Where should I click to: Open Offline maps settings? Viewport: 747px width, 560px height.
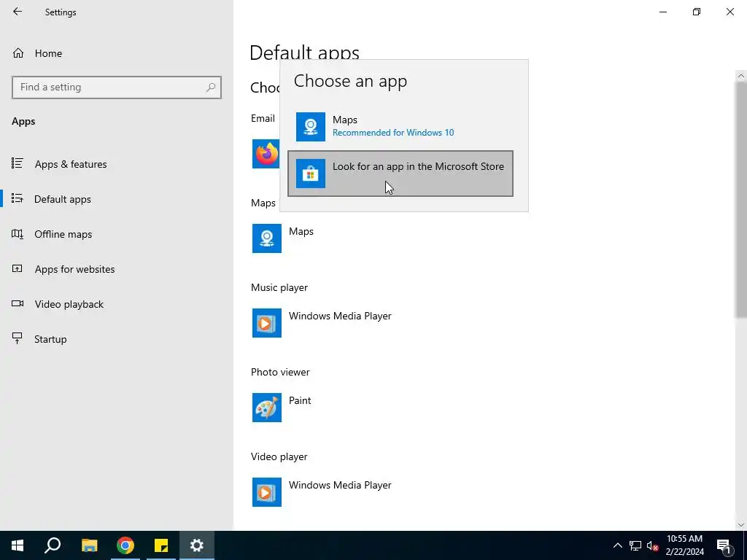pyautogui.click(x=116, y=234)
